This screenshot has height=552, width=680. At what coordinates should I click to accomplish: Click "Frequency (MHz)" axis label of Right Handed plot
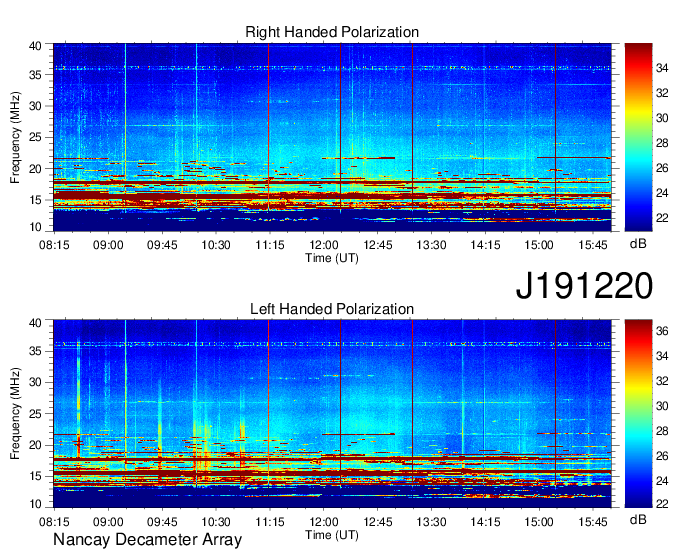tap(15, 137)
